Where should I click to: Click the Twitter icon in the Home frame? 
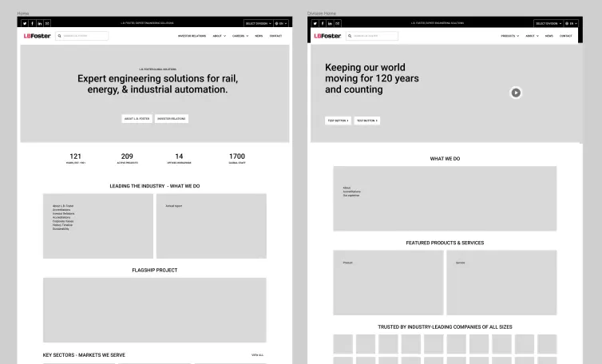click(x=25, y=23)
